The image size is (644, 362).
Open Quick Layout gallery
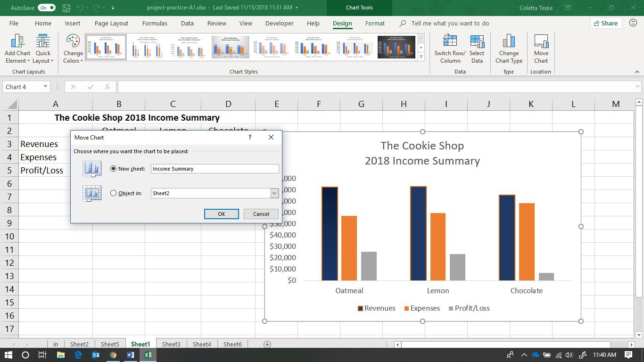point(43,49)
